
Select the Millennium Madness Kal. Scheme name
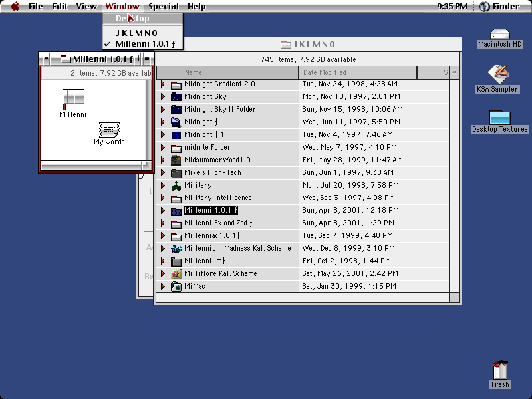coord(237,248)
